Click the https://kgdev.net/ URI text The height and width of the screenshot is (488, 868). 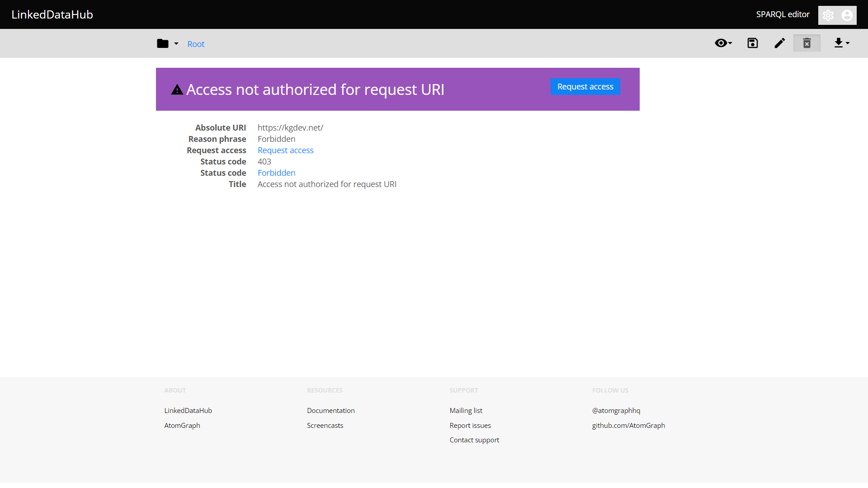coord(290,127)
